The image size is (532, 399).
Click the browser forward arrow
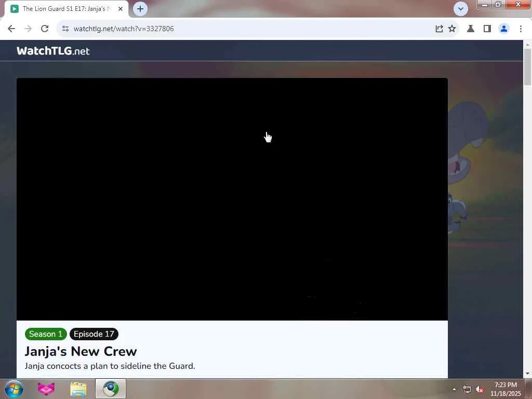click(28, 29)
